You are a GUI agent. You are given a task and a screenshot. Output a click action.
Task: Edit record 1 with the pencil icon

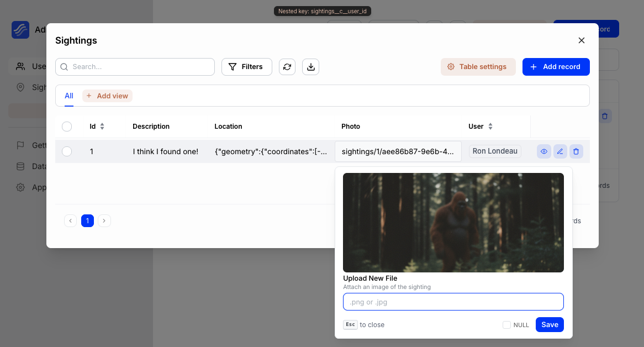pos(560,151)
